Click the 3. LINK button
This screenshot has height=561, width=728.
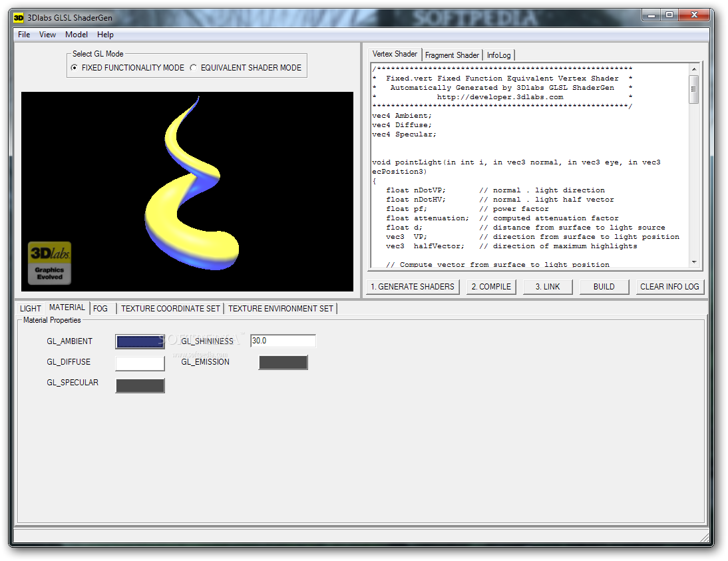(548, 287)
